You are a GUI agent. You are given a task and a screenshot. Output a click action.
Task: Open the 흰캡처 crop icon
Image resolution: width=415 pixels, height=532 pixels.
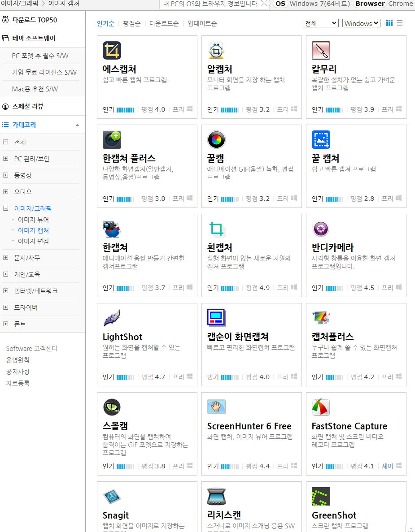click(x=216, y=229)
